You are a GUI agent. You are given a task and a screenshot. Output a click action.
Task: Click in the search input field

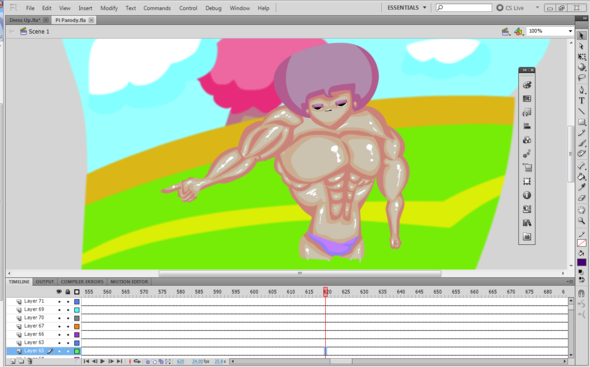(x=464, y=8)
